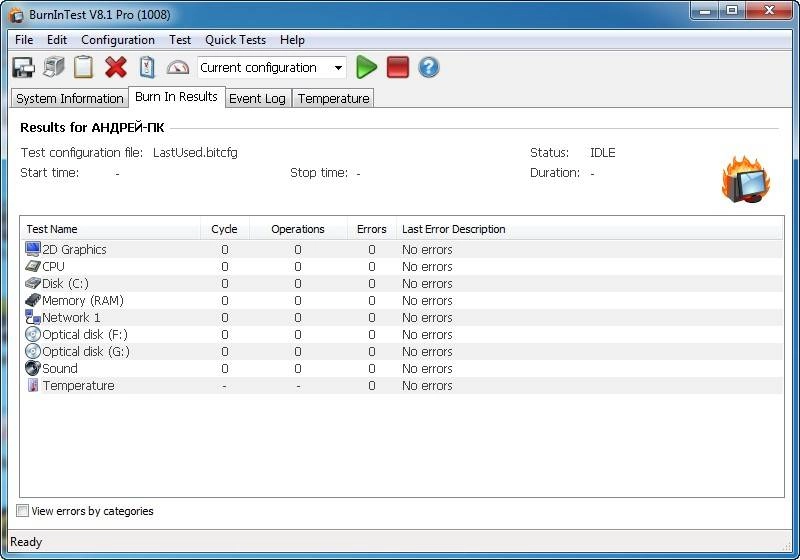The width and height of the screenshot is (800, 560).
Task: Select the Optical disk (F:) row label
Action: [x=85, y=335]
